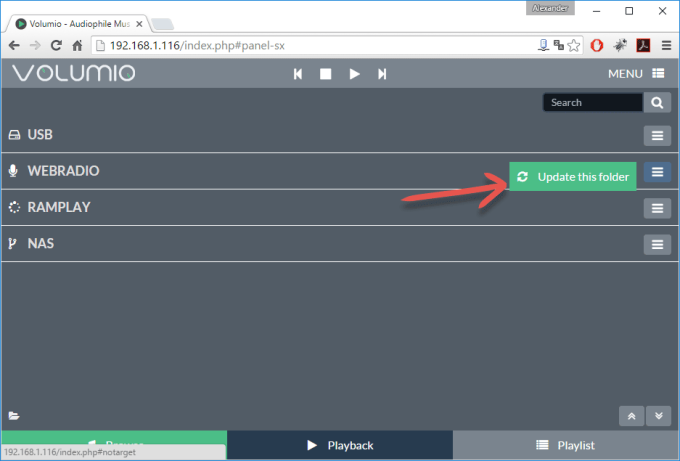Open a new browser tab

(163, 24)
